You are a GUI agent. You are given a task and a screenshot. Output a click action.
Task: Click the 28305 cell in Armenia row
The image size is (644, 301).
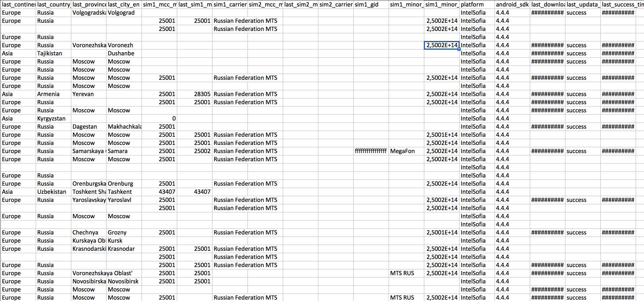195,94
